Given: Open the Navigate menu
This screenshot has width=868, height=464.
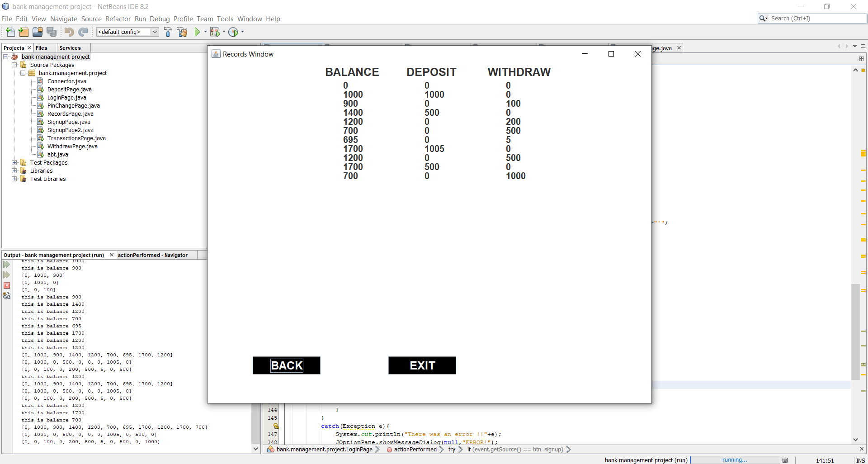Looking at the screenshot, I should pos(63,19).
